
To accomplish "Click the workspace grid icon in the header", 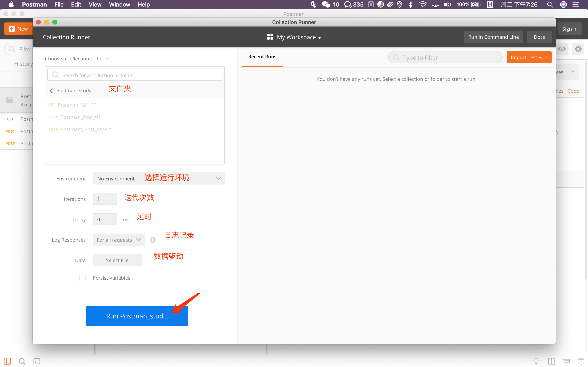I will click(270, 37).
